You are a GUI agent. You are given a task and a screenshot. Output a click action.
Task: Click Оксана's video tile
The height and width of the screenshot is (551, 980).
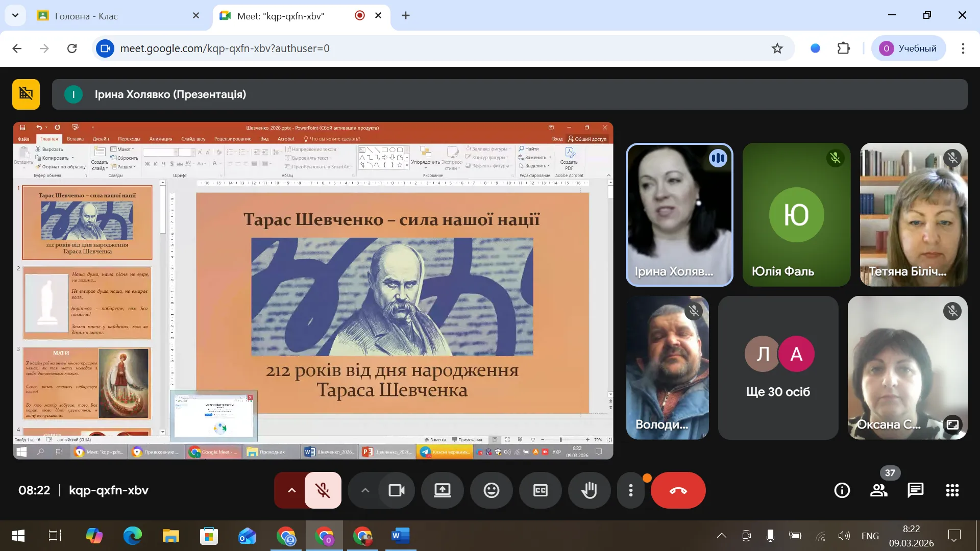907,367
